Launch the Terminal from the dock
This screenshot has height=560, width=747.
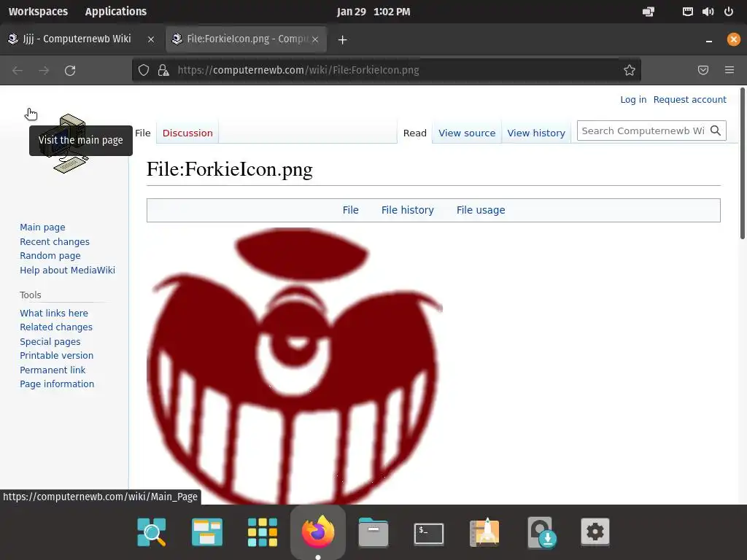pos(429,533)
